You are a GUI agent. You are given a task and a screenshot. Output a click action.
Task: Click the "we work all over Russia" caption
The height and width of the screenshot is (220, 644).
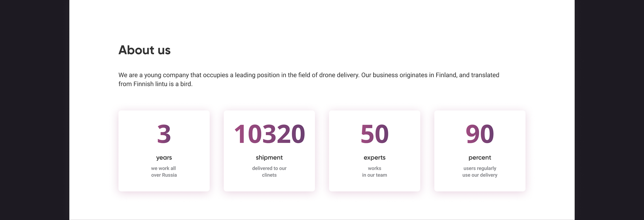164,171
